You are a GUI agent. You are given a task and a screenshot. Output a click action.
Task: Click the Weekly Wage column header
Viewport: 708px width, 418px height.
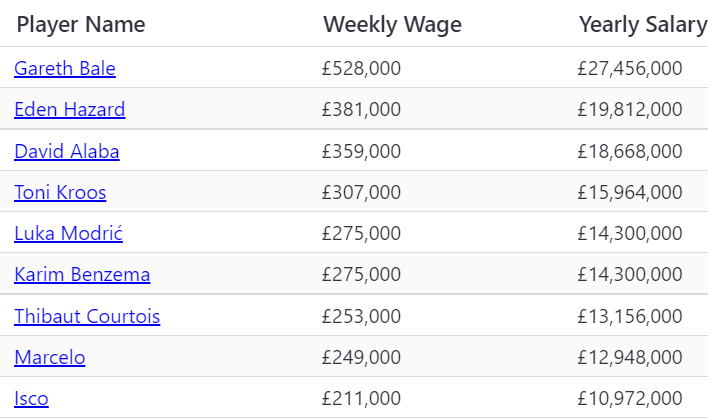pyautogui.click(x=392, y=24)
